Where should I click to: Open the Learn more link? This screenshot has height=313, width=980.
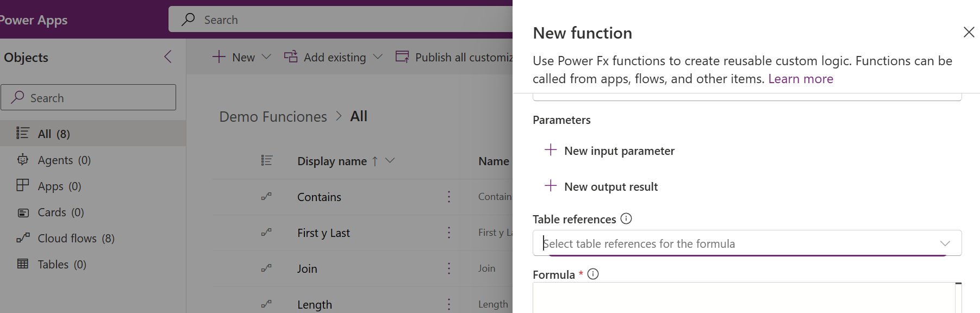pos(801,79)
